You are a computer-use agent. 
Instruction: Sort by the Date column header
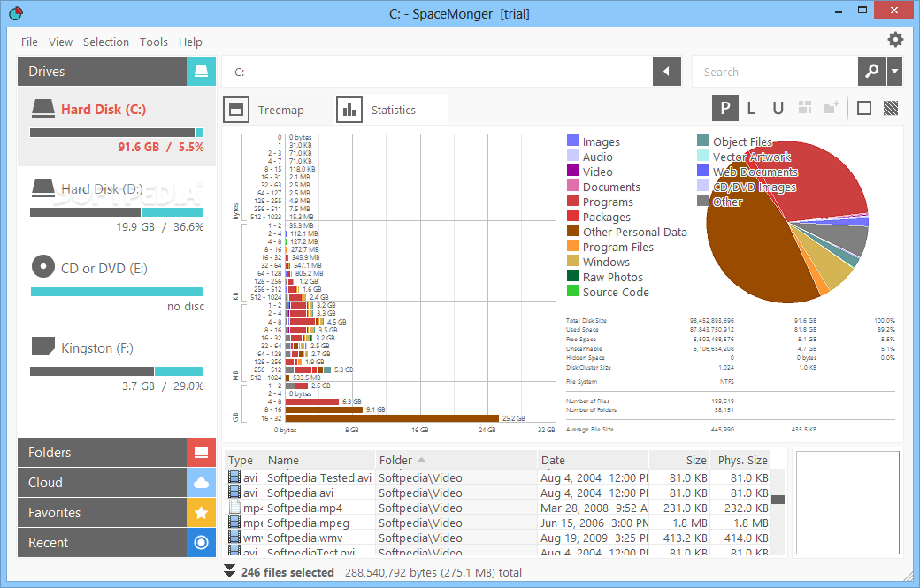[593, 460]
